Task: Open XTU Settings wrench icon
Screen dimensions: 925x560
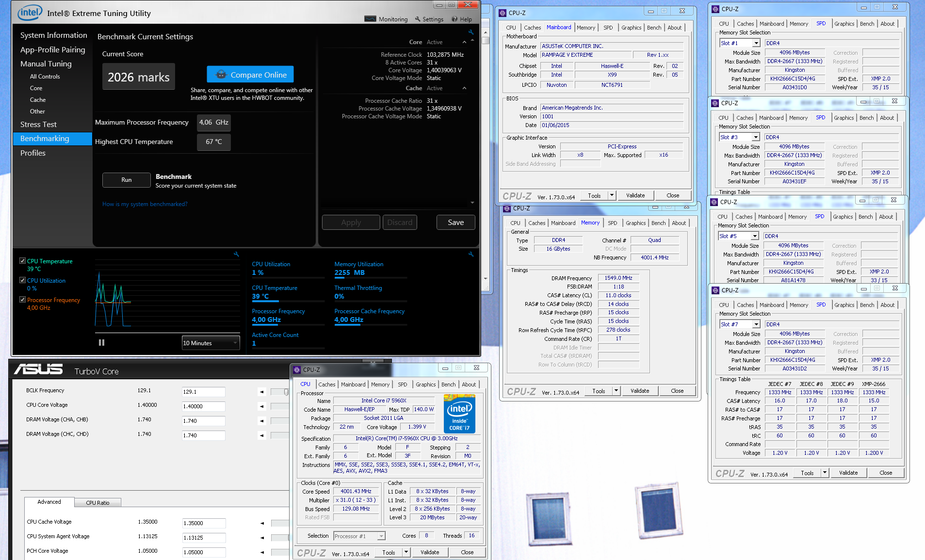Action: point(418,19)
